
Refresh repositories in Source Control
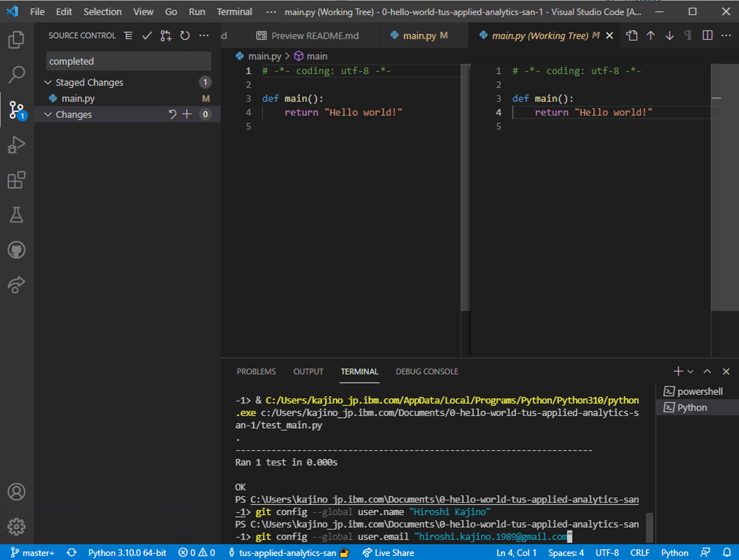point(185,35)
